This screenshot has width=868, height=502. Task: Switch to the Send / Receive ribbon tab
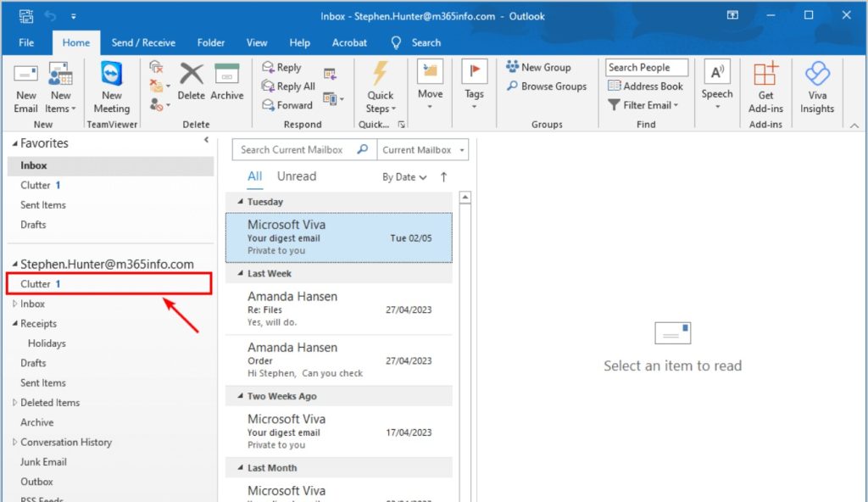coord(143,42)
